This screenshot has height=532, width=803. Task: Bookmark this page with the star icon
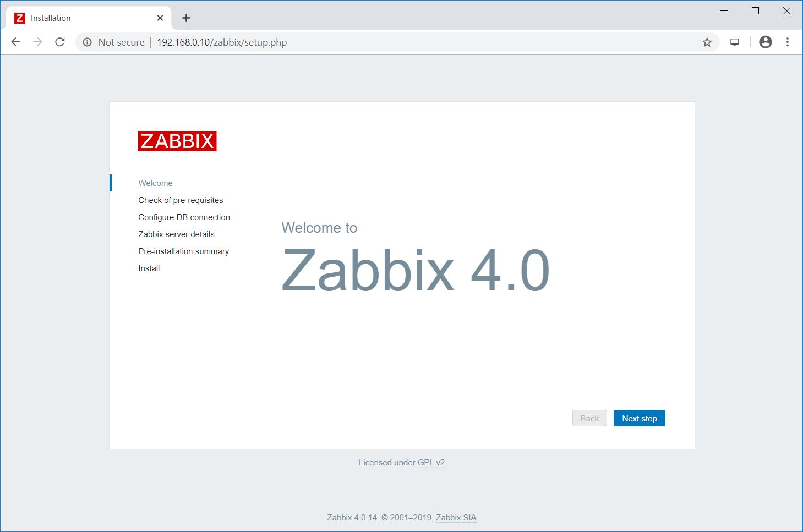coord(707,42)
